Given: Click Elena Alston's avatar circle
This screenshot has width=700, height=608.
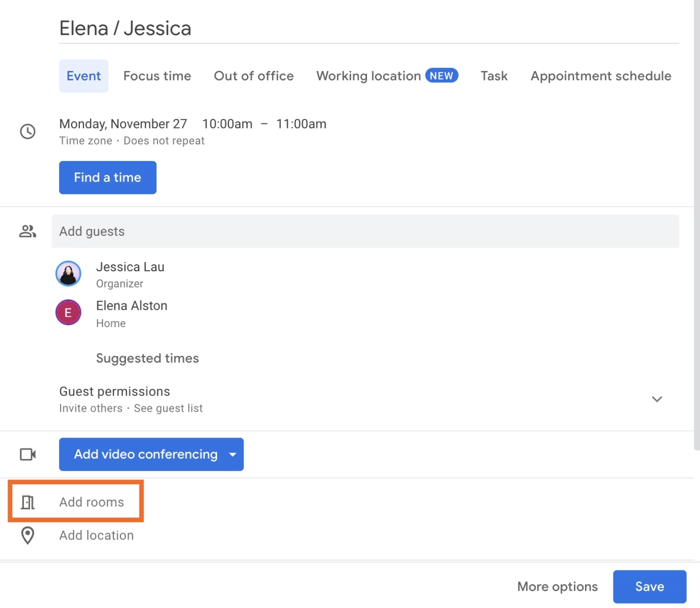Looking at the screenshot, I should tap(68, 313).
